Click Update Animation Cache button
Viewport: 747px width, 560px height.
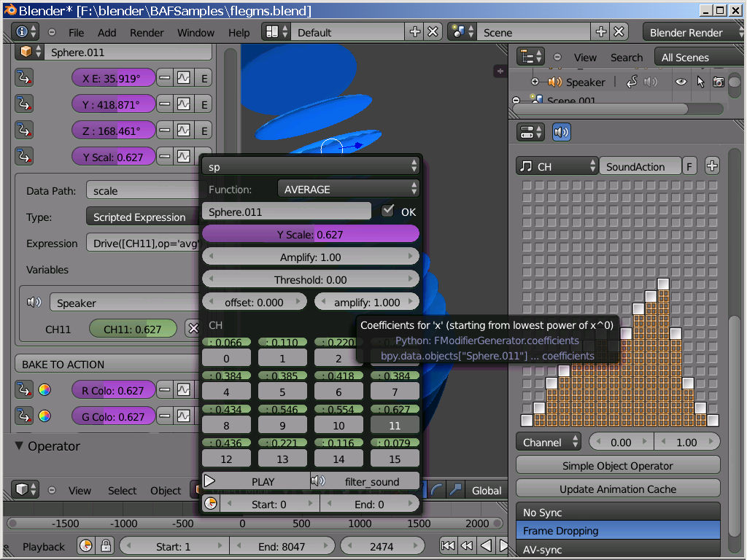618,488
